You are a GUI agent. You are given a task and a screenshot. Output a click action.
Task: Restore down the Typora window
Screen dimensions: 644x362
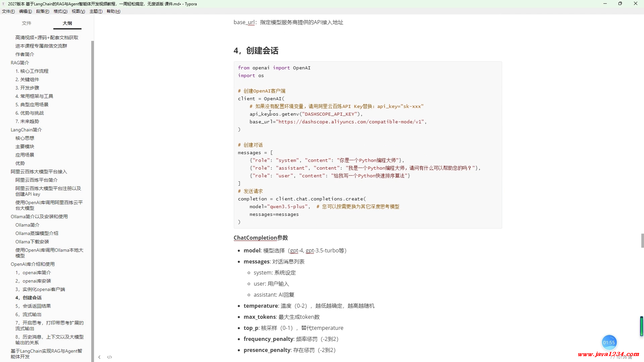pyautogui.click(x=620, y=4)
